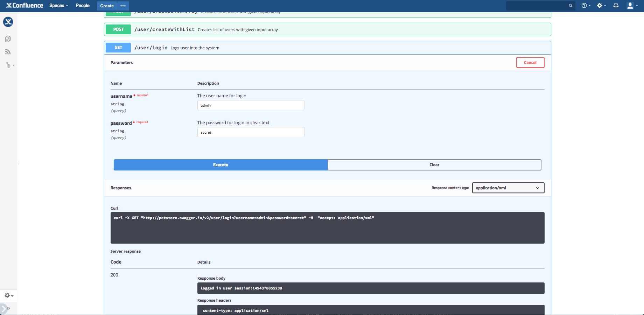Open Response content type dropdown
Image resolution: width=644 pixels, height=315 pixels.
tap(508, 188)
